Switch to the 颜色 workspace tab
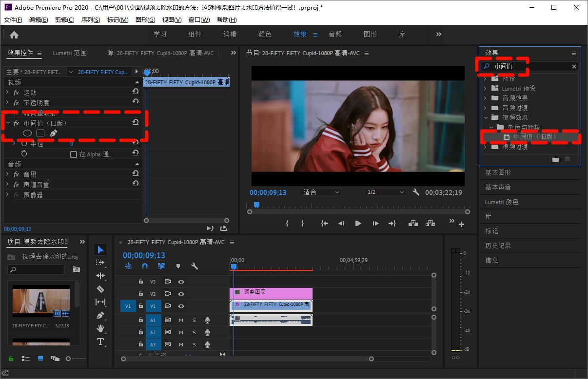This screenshot has width=588, height=379. (x=265, y=35)
